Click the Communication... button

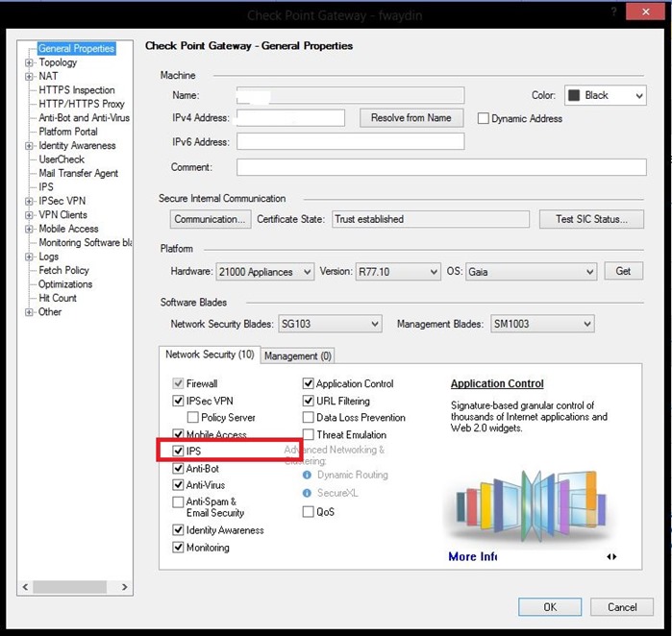point(211,219)
